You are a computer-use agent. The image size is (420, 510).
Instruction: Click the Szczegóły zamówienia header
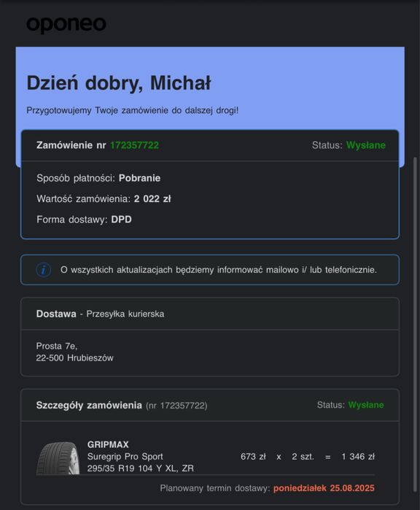click(89, 405)
